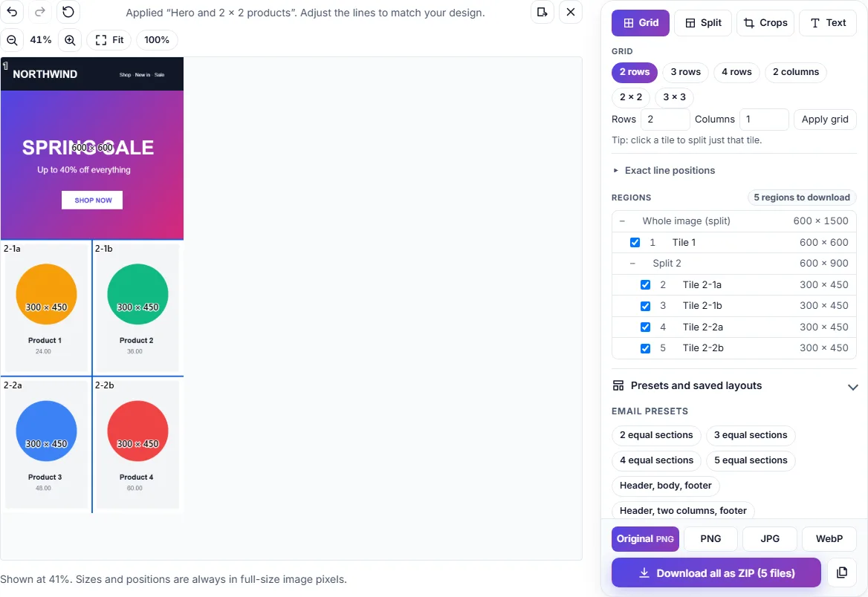Click the Presets and saved layouts icon
The width and height of the screenshot is (868, 597).
coord(618,385)
